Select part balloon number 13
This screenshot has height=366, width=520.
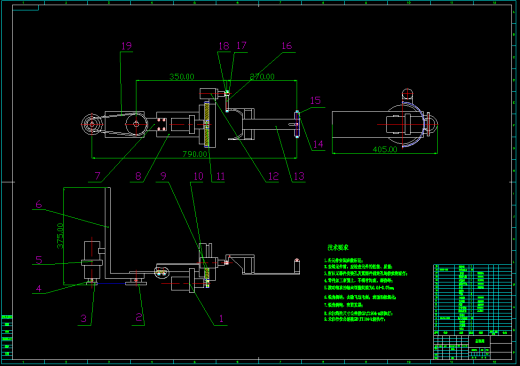[x=299, y=176]
